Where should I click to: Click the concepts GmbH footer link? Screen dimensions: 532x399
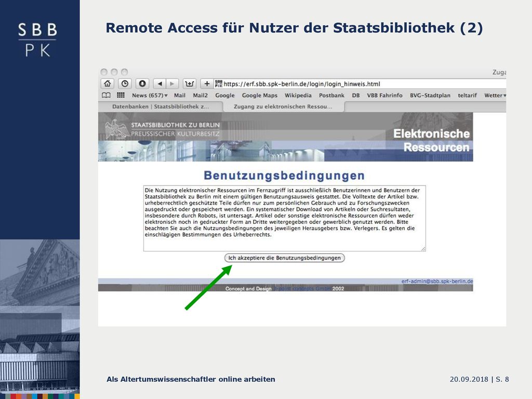303,289
